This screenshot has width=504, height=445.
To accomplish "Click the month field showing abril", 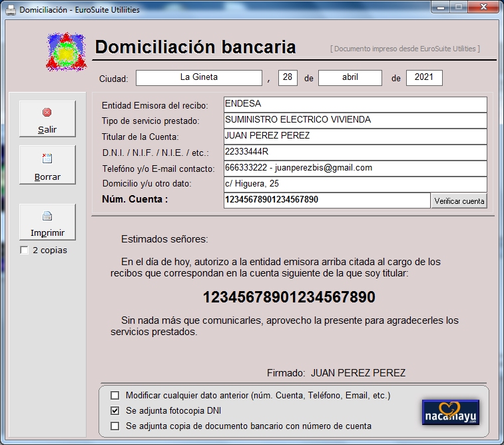I will click(x=350, y=77).
